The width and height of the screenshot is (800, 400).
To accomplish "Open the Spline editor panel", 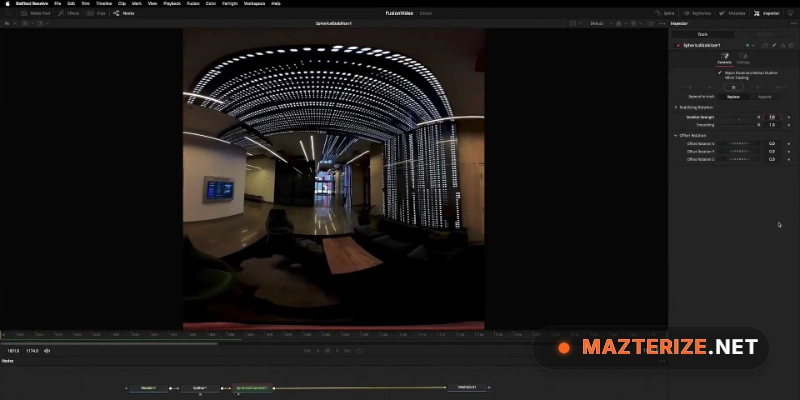I will (x=665, y=13).
